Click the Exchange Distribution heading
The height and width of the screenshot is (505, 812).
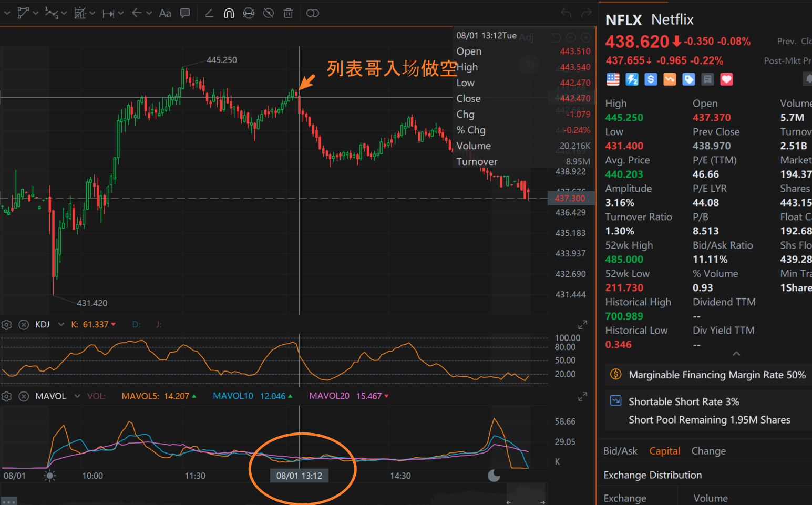(x=653, y=475)
